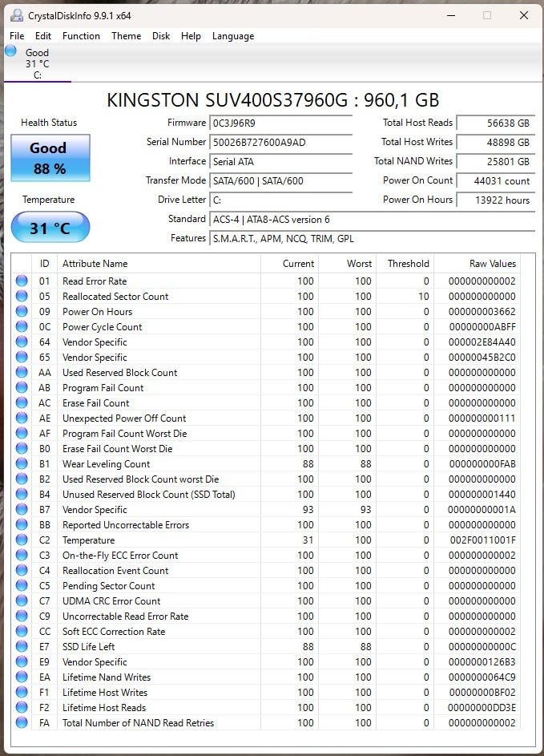Click the Serial Number field

(281, 142)
